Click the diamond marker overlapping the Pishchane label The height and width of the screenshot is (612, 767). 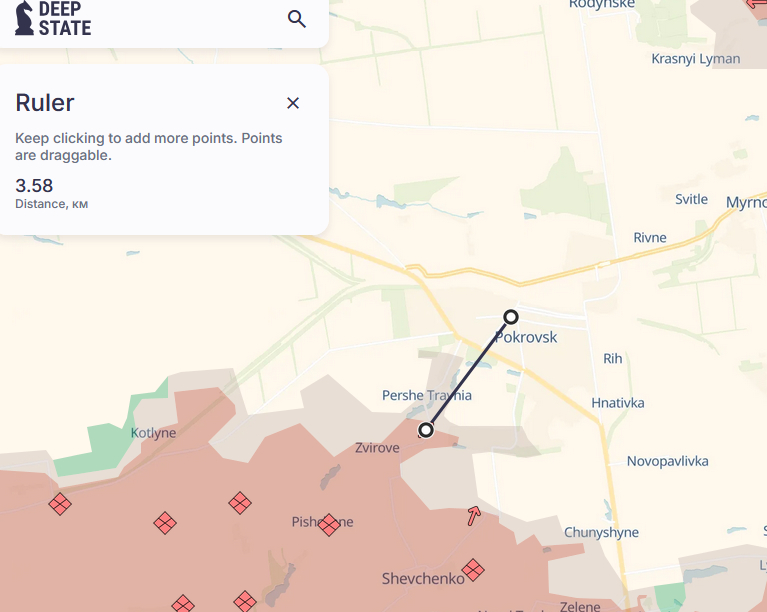point(329,524)
